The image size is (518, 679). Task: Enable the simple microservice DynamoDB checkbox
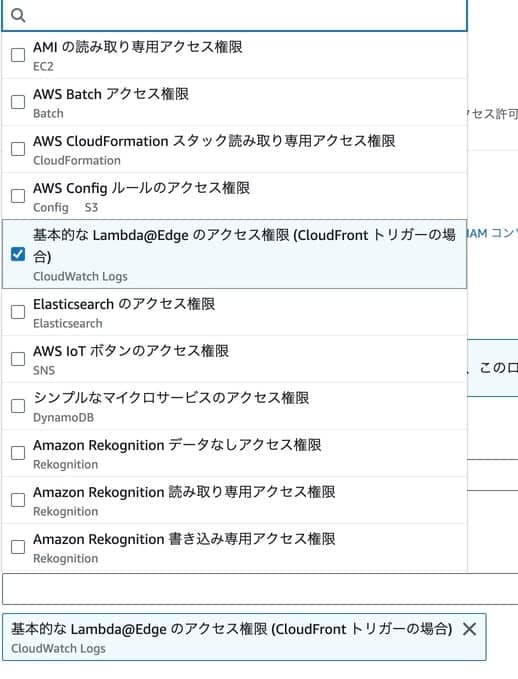18,406
